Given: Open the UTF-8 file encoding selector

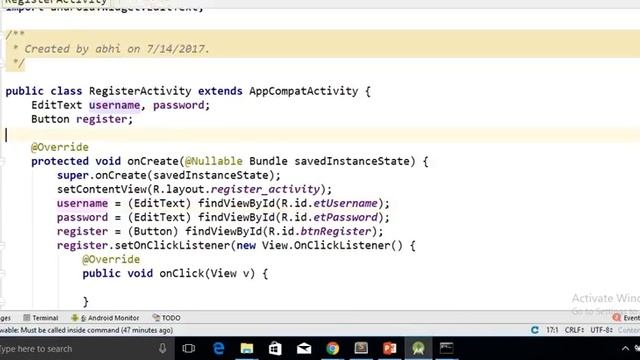Looking at the screenshot, I should pos(601,330).
